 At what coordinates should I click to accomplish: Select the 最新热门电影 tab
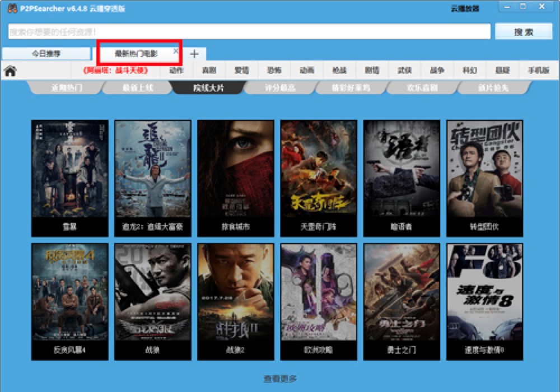pos(136,54)
